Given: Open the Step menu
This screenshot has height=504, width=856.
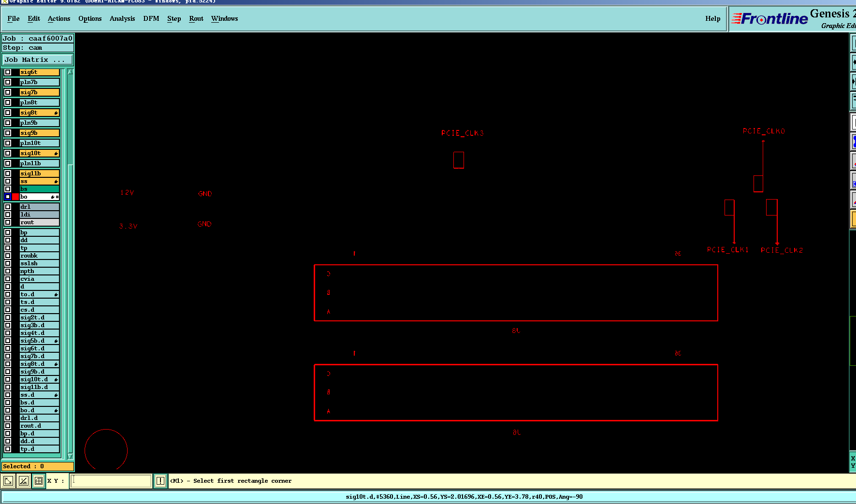Looking at the screenshot, I should pyautogui.click(x=174, y=19).
